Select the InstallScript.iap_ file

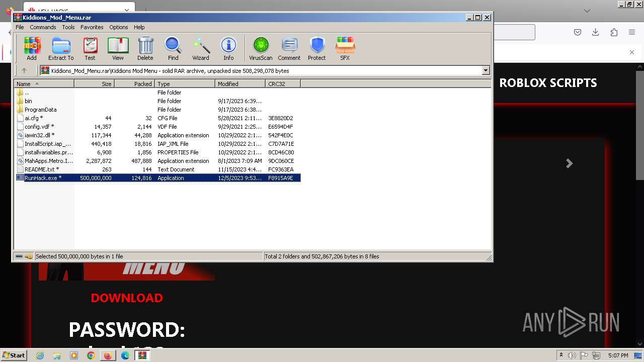[x=158, y=144]
